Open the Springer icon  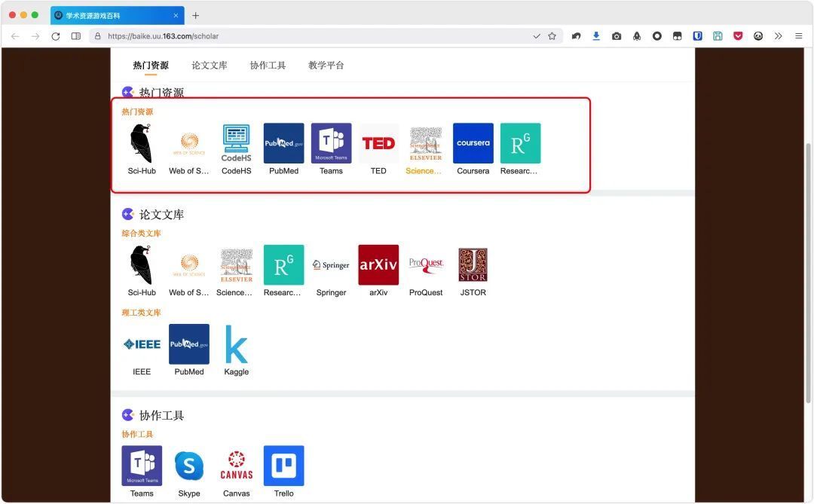coord(331,264)
